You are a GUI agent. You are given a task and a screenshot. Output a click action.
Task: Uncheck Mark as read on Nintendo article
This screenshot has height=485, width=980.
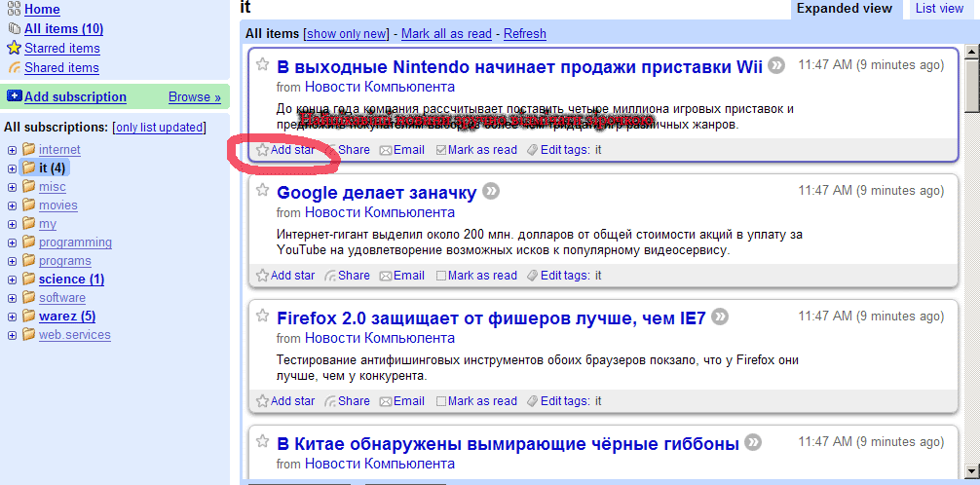(x=440, y=150)
